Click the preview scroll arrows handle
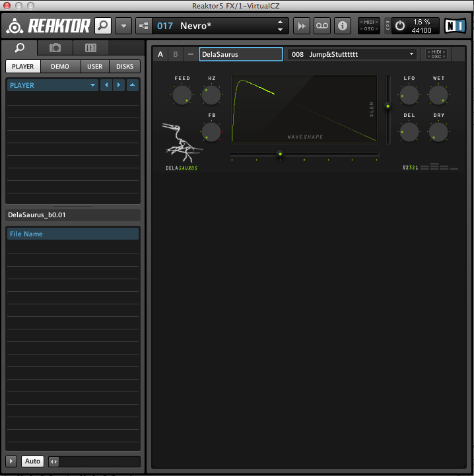474x476 pixels. (53, 461)
